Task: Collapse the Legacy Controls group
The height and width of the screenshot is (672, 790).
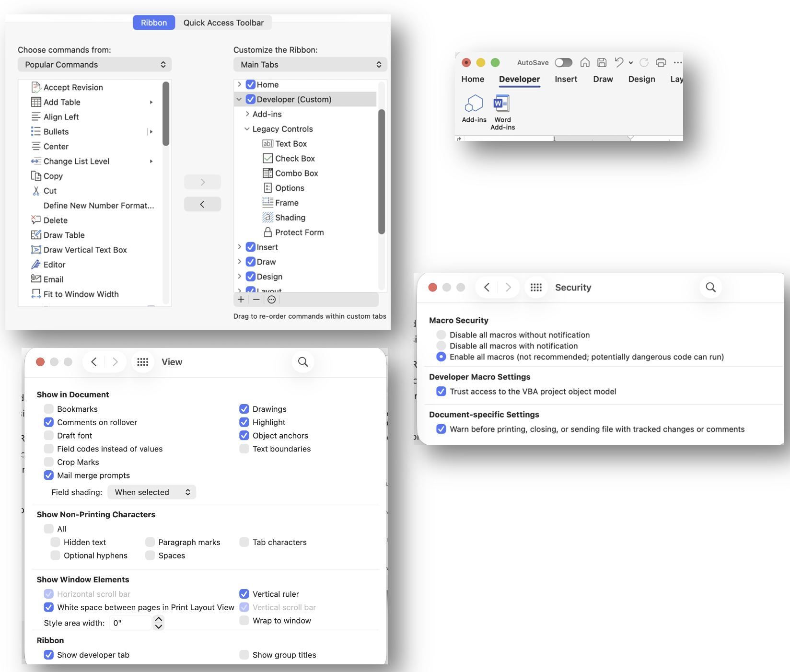Action: tap(247, 129)
